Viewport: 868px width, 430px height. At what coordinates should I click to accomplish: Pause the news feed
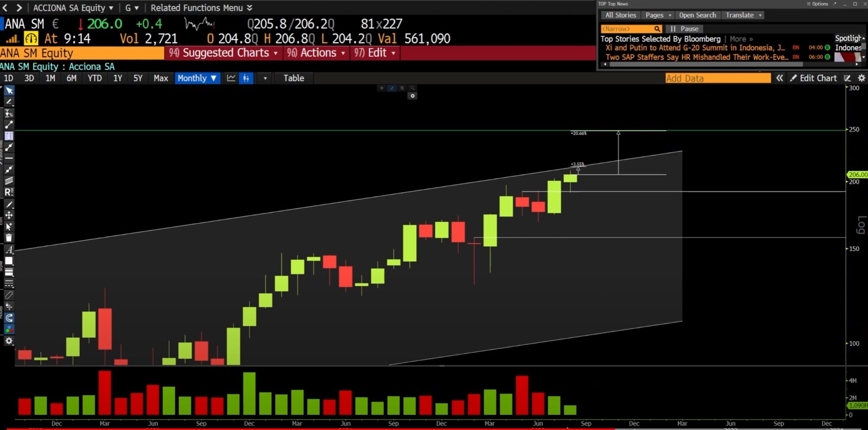click(684, 29)
